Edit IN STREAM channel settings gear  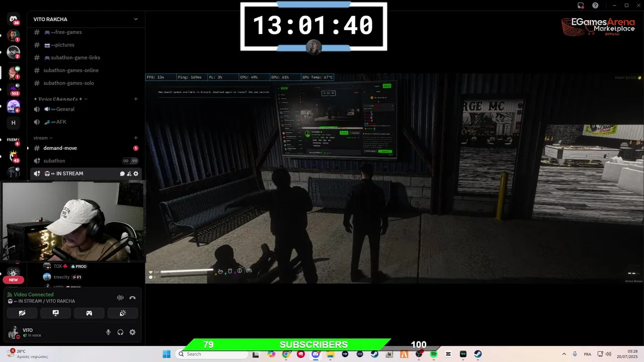pos(136,173)
